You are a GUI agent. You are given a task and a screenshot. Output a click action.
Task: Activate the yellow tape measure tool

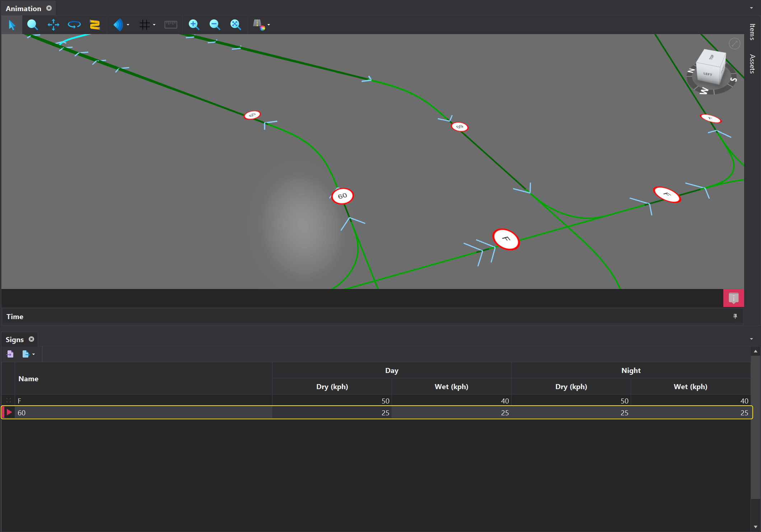(x=95, y=25)
